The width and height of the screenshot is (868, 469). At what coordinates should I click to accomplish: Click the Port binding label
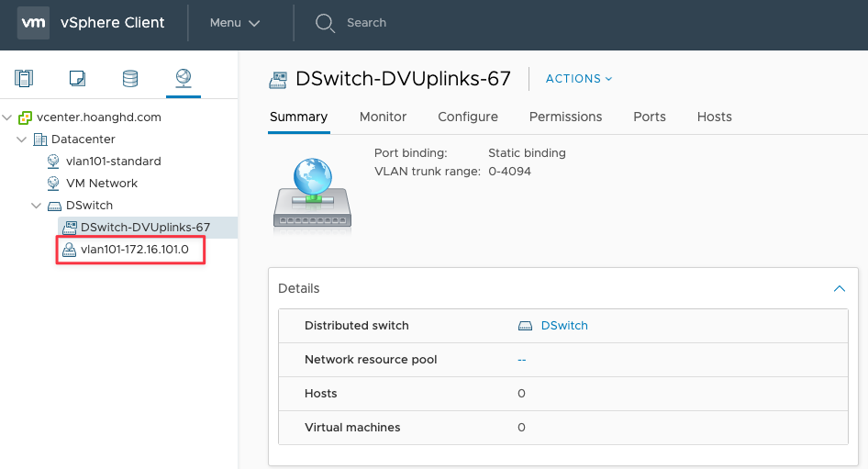coord(410,153)
